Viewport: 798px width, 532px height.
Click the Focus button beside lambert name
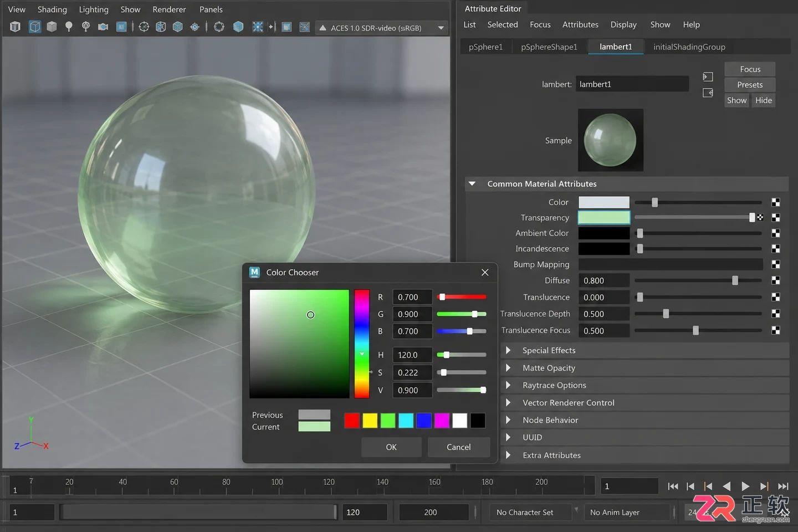tap(750, 69)
